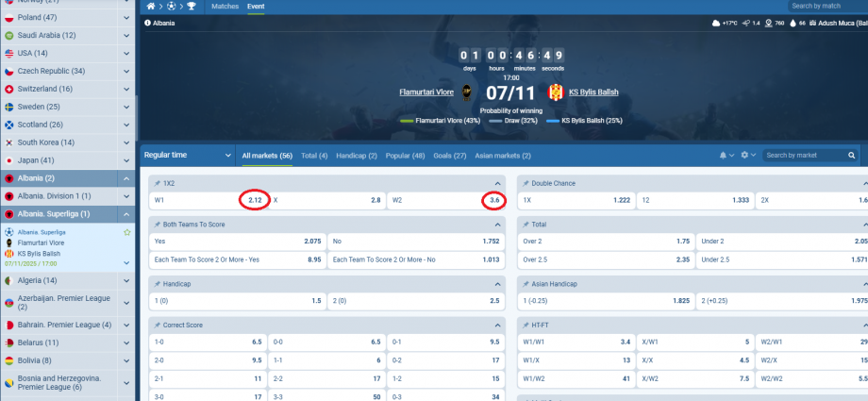Focus the Search by match field
Viewport: 868px width, 401px height.
pos(827,6)
